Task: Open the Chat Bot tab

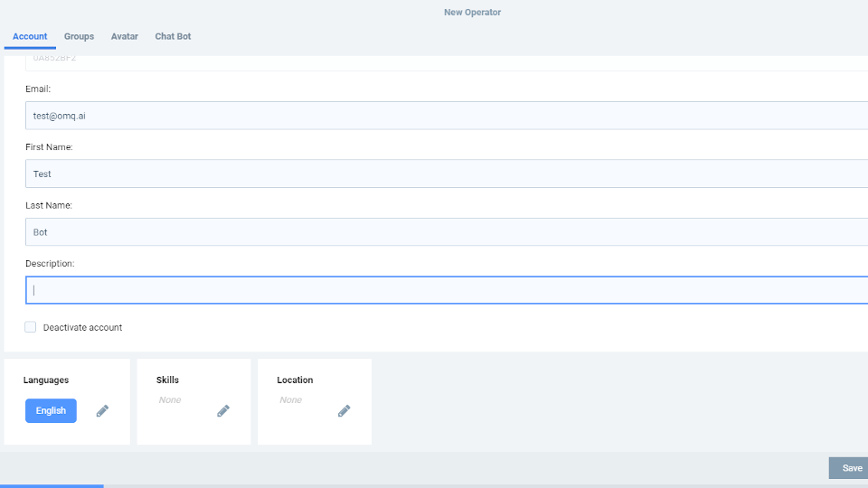Action: 173,36
